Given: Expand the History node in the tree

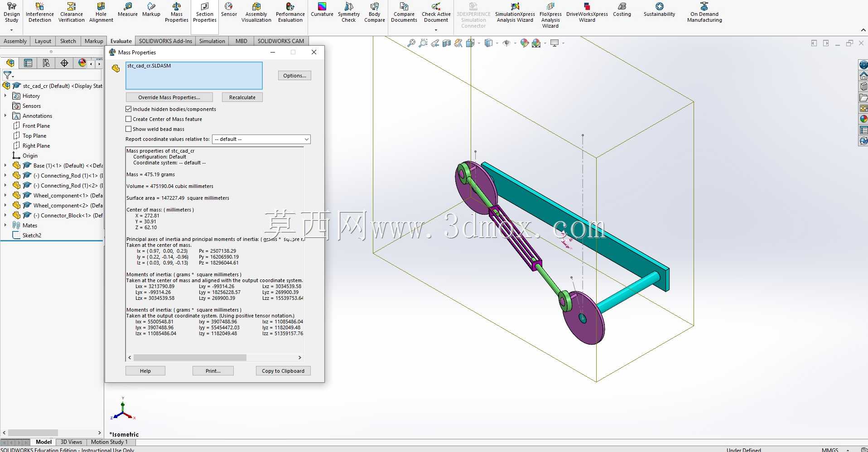Looking at the screenshot, I should click(x=5, y=96).
